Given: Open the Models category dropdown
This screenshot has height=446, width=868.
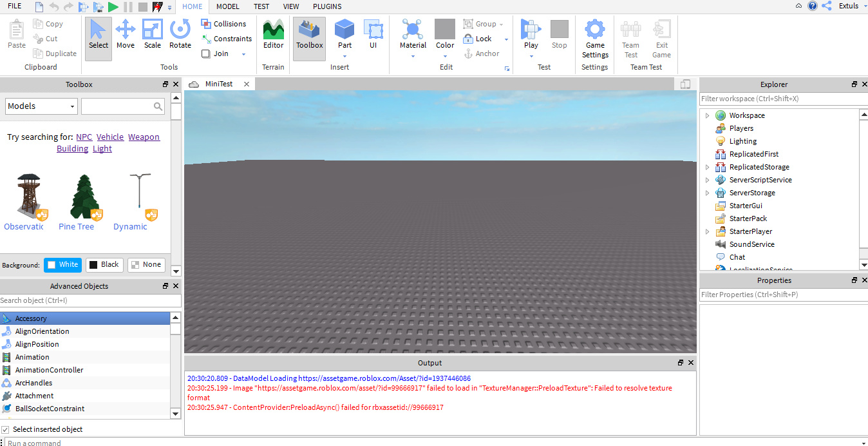Looking at the screenshot, I should point(41,106).
